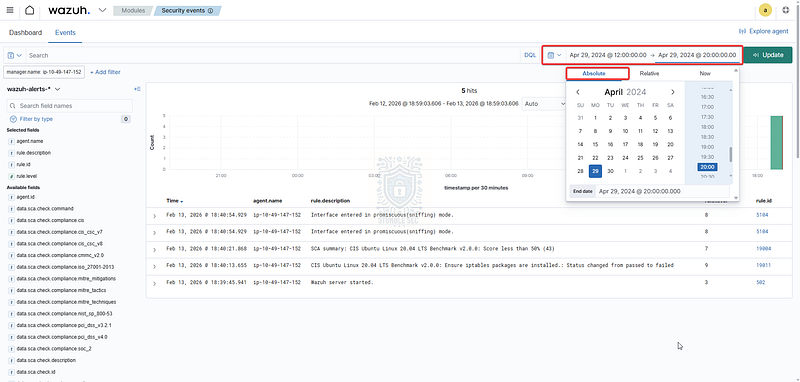Click the Modules breadcrumb
The height and width of the screenshot is (382, 800).
(x=133, y=10)
